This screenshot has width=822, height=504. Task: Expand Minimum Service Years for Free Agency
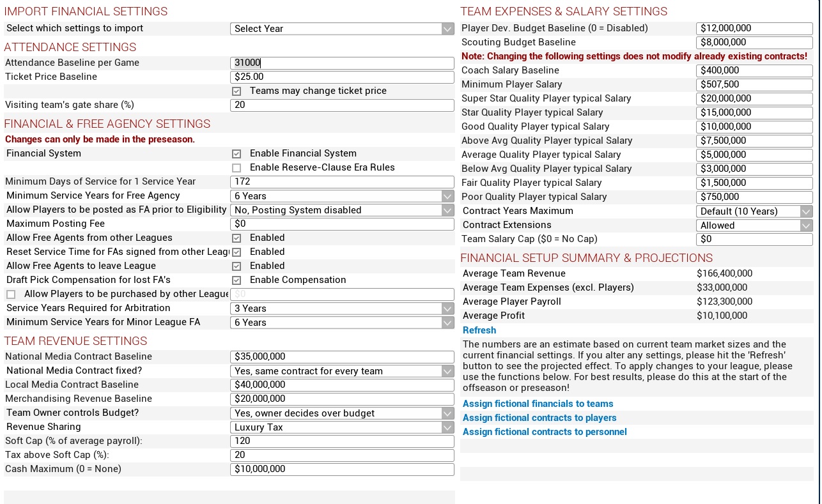(x=342, y=196)
